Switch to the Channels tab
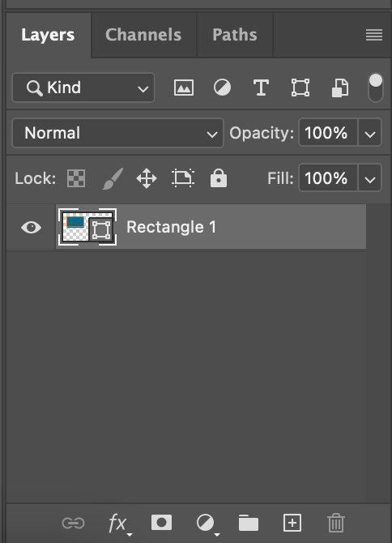The height and width of the screenshot is (543, 392). (x=143, y=35)
